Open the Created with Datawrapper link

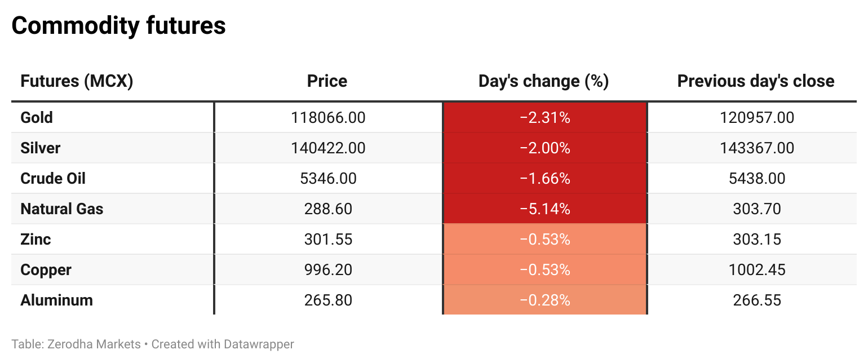[223, 344]
